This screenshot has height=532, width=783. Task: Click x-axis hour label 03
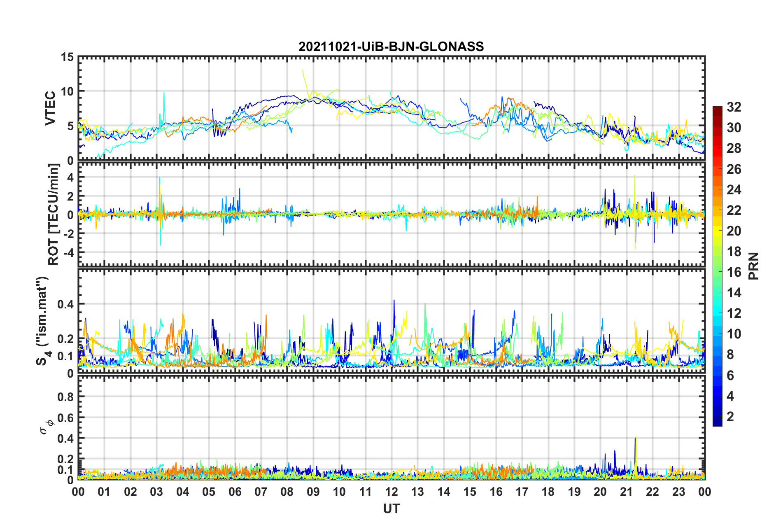156,492
